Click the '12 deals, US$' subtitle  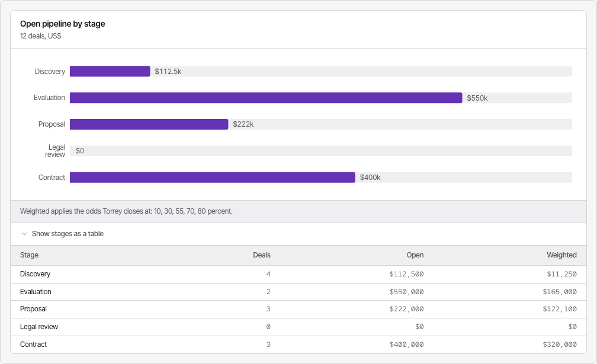[x=41, y=36]
